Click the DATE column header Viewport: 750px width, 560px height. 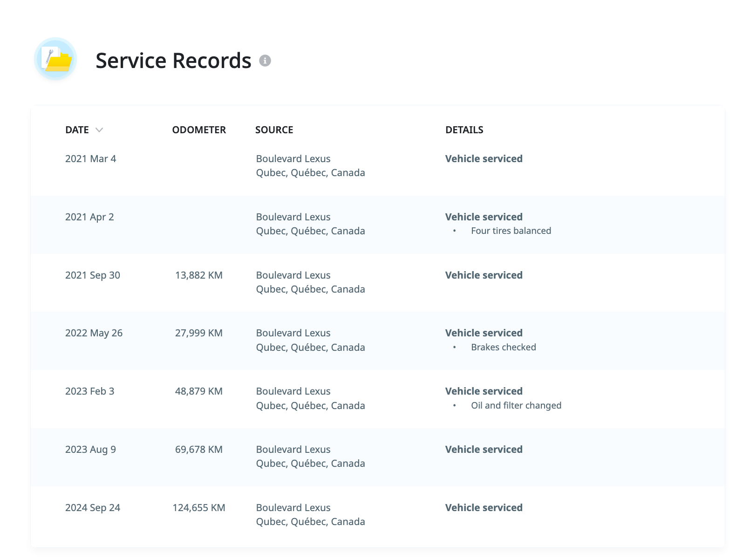tap(77, 130)
